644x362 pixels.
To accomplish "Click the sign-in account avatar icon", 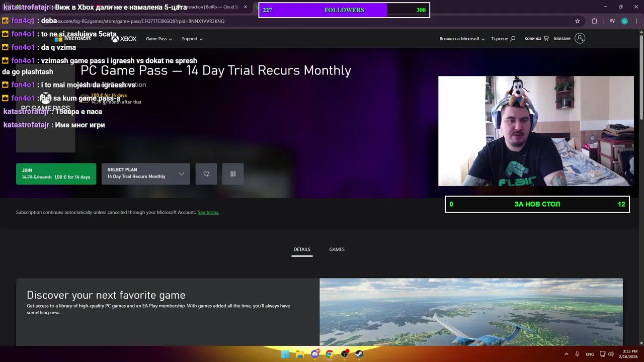I will coord(580,38).
